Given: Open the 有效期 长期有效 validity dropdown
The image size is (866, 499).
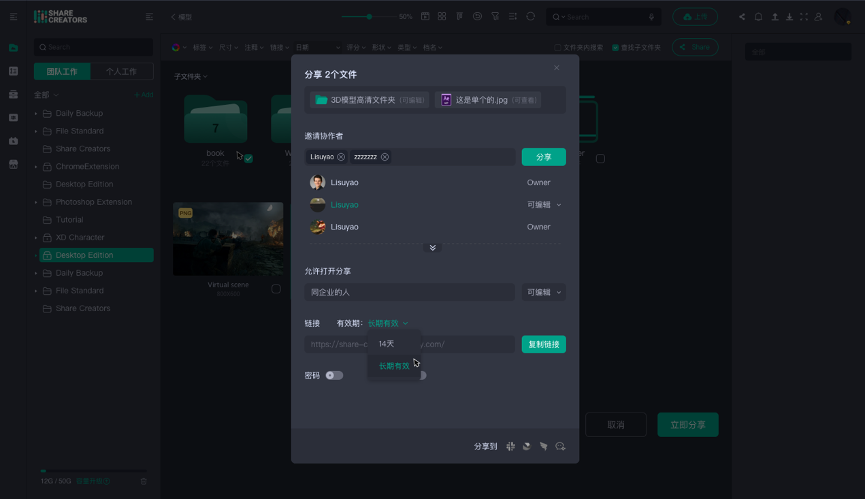Looking at the screenshot, I should click(388, 323).
